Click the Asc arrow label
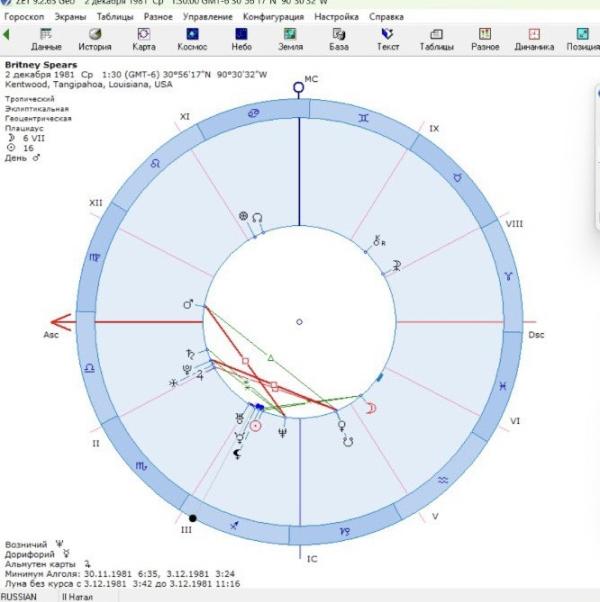 pyautogui.click(x=51, y=335)
